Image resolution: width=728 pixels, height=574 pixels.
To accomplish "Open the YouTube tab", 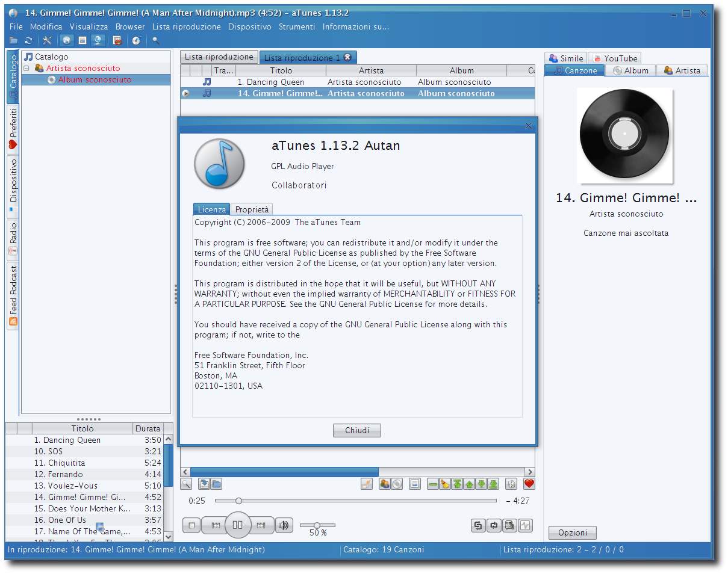I will click(x=615, y=58).
